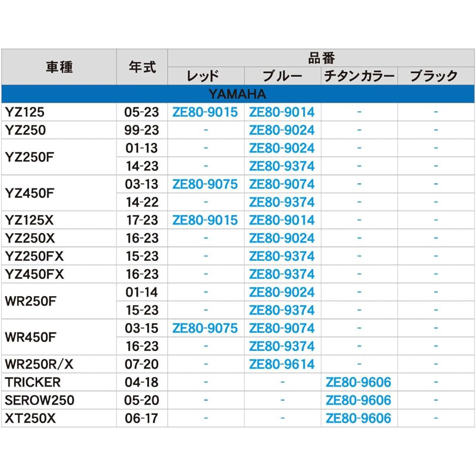476x476 pixels.
Task: Click year 15-23 in the YZ250FX row
Action: [142, 256]
